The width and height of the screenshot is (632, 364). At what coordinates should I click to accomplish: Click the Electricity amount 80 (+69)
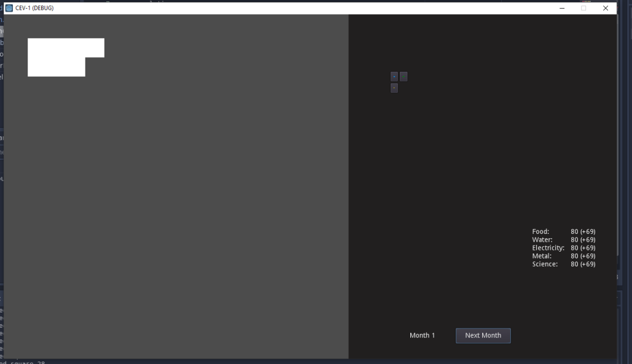[583, 247]
